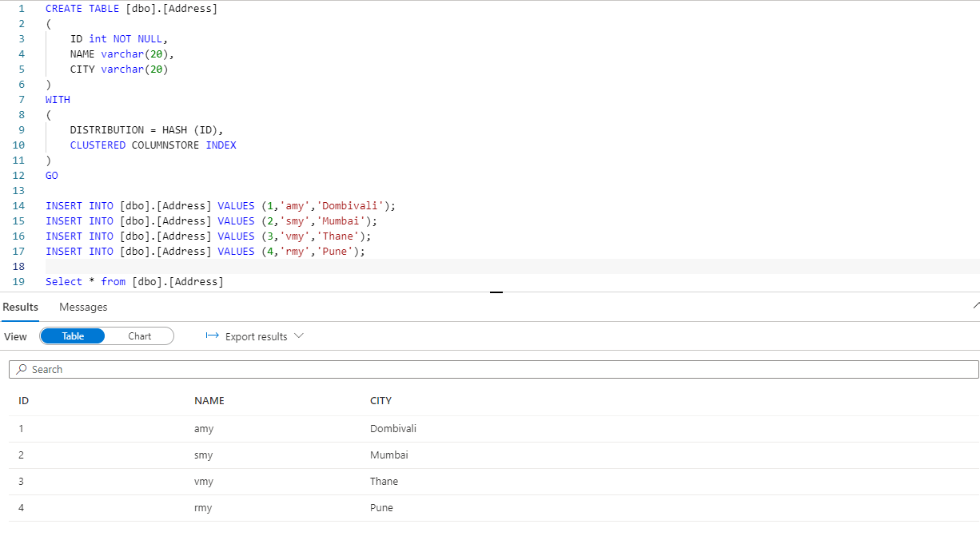Click the chevron beside Export results

[x=299, y=336]
